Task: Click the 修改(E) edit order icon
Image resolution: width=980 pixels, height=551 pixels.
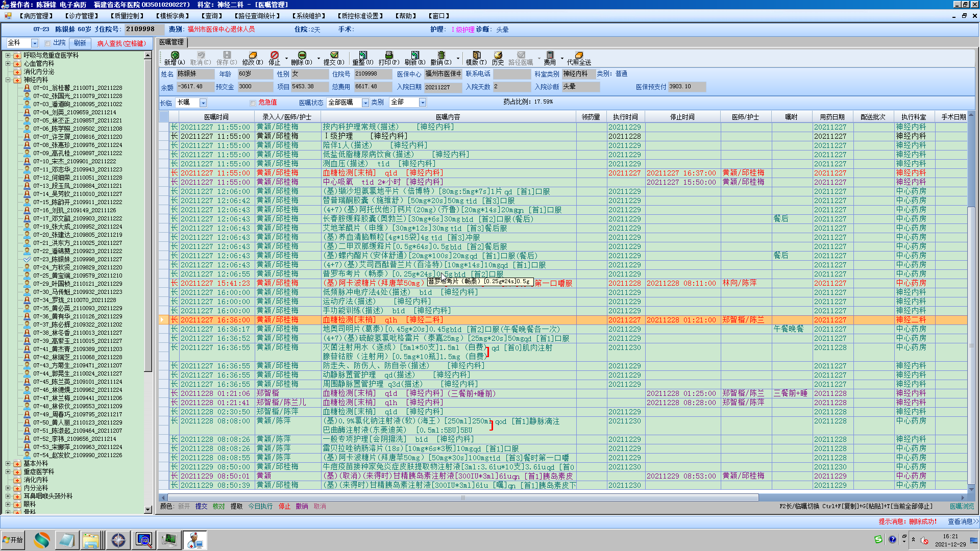Action: pyautogui.click(x=252, y=55)
